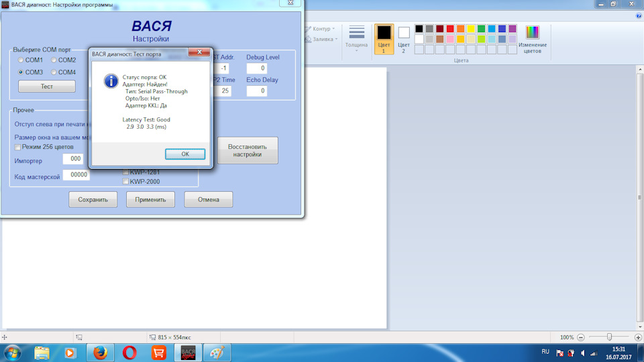
Task: Open the Windows Start menu
Action: (x=12, y=353)
